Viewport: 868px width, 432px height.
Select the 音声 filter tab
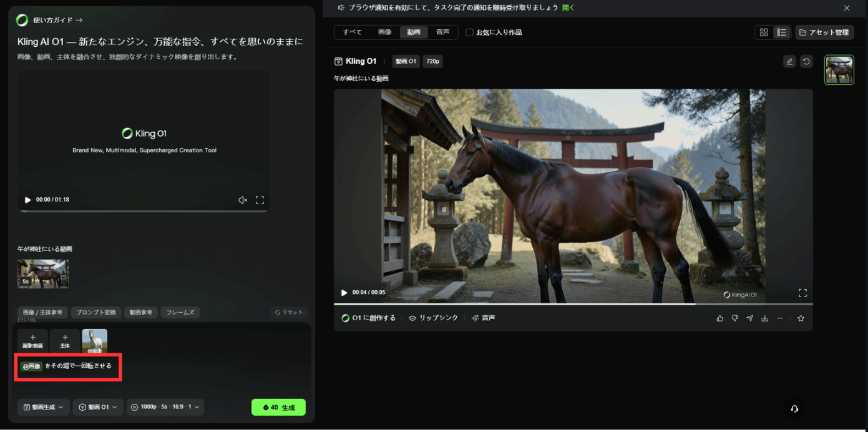pyautogui.click(x=442, y=32)
